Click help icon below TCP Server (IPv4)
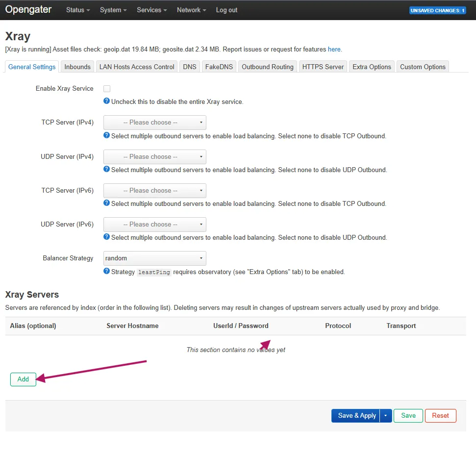The height and width of the screenshot is (455, 476). coord(106,135)
